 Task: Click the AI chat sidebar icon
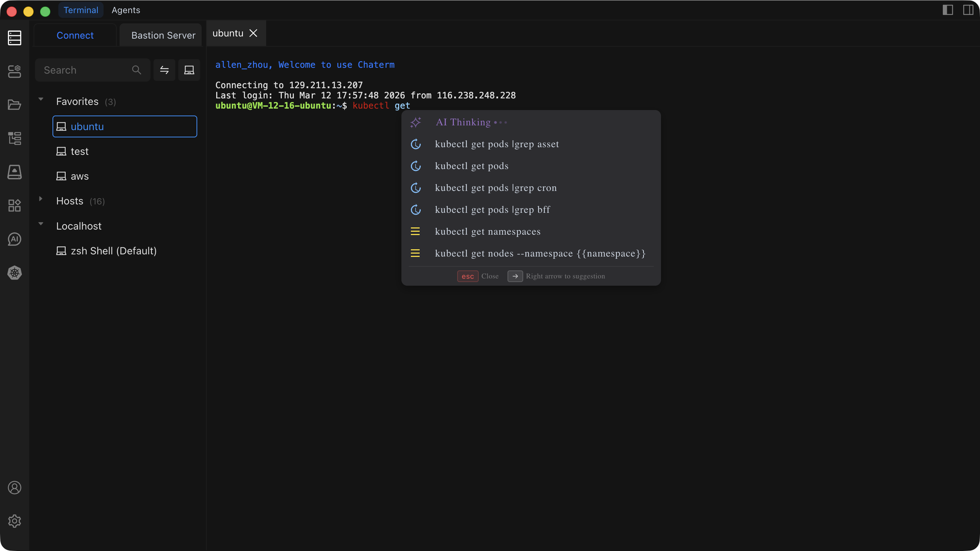pyautogui.click(x=15, y=239)
